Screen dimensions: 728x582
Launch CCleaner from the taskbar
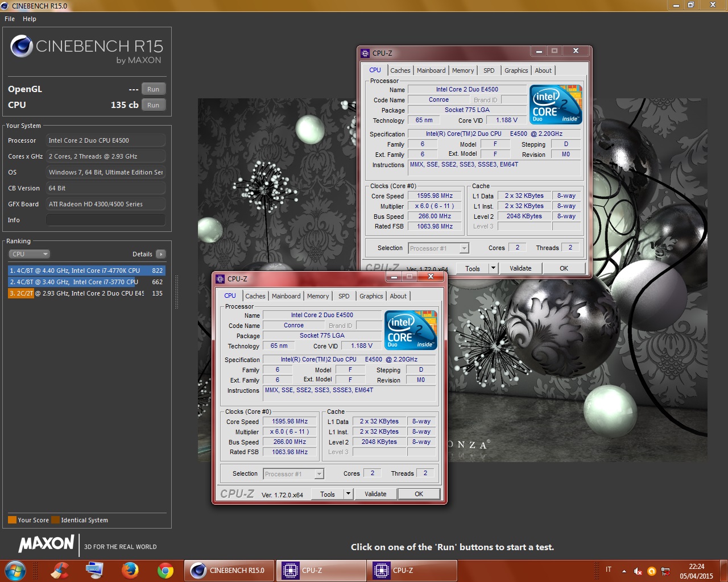60,570
